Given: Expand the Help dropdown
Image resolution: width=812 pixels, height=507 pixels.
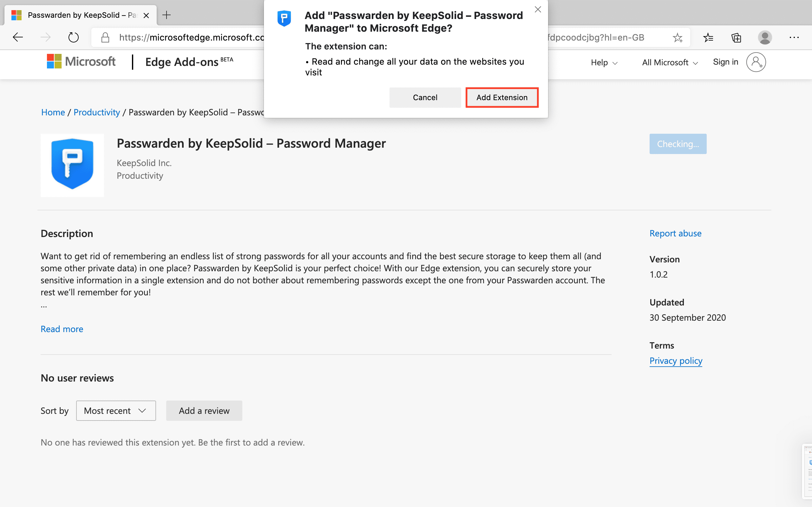Looking at the screenshot, I should point(604,62).
